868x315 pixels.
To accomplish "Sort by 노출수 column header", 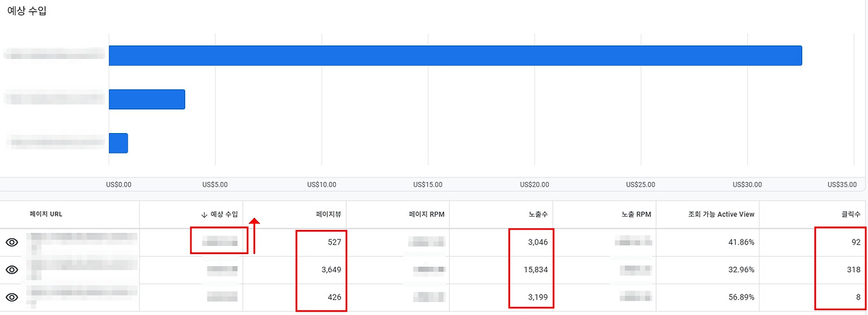I will point(537,215).
